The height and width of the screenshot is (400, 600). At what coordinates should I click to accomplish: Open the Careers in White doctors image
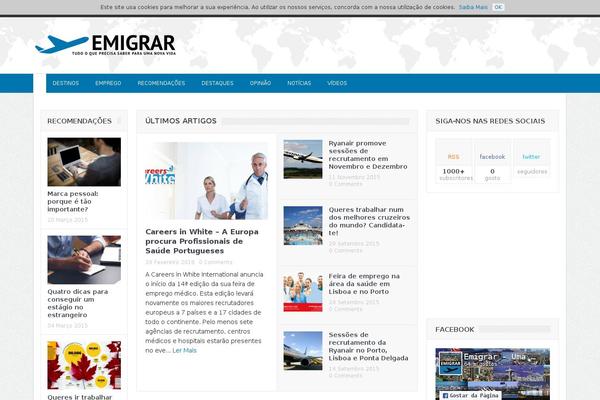[x=207, y=181]
